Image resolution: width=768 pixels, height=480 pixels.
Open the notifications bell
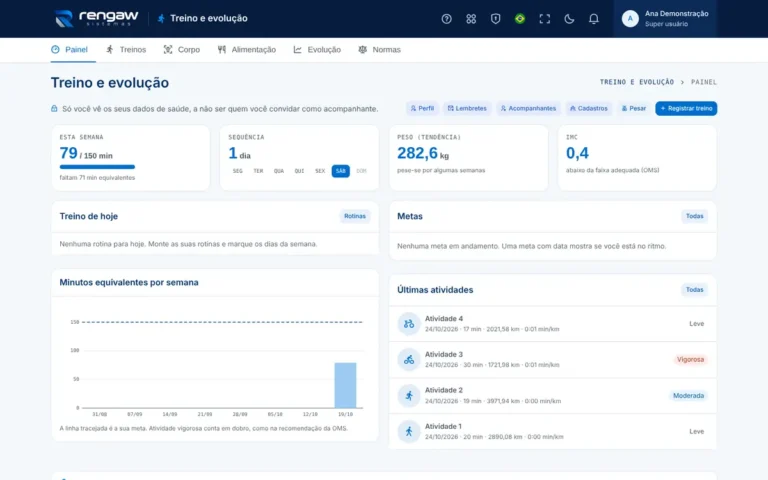point(593,19)
